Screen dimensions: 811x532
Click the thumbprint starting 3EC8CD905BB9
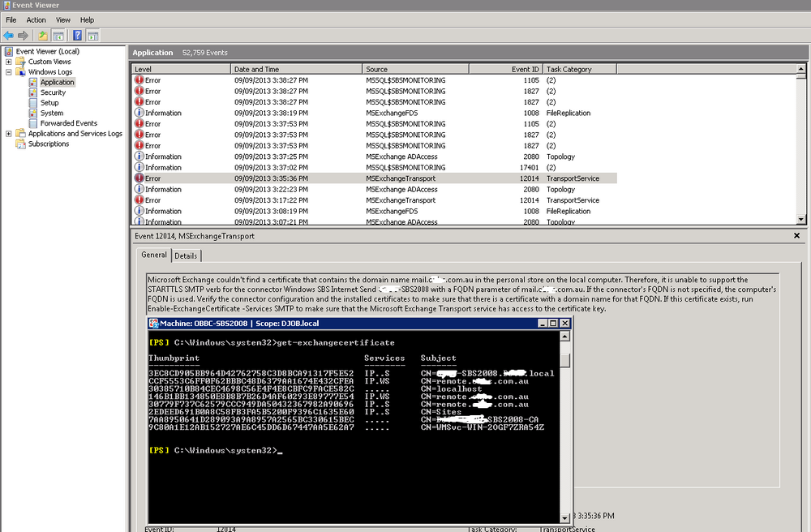click(251, 373)
